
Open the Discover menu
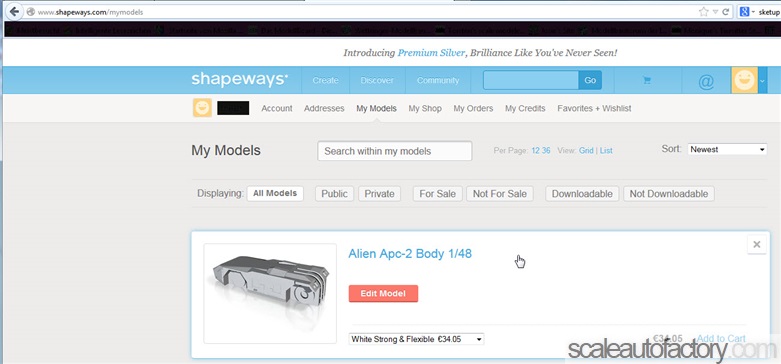(377, 80)
